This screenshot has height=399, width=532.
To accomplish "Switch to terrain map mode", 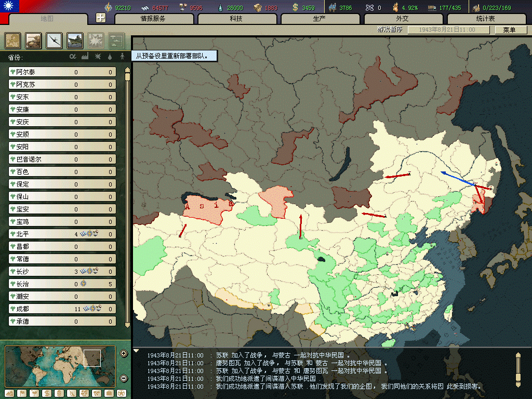I will click(x=10, y=393).
